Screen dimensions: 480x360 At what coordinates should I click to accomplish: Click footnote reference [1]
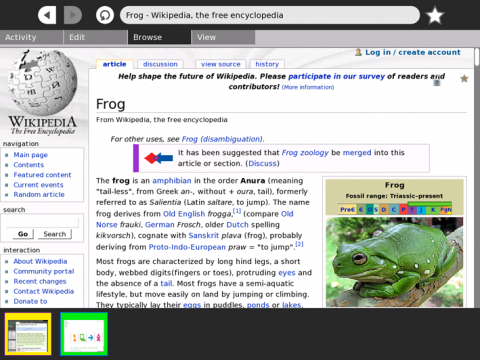click(237, 211)
